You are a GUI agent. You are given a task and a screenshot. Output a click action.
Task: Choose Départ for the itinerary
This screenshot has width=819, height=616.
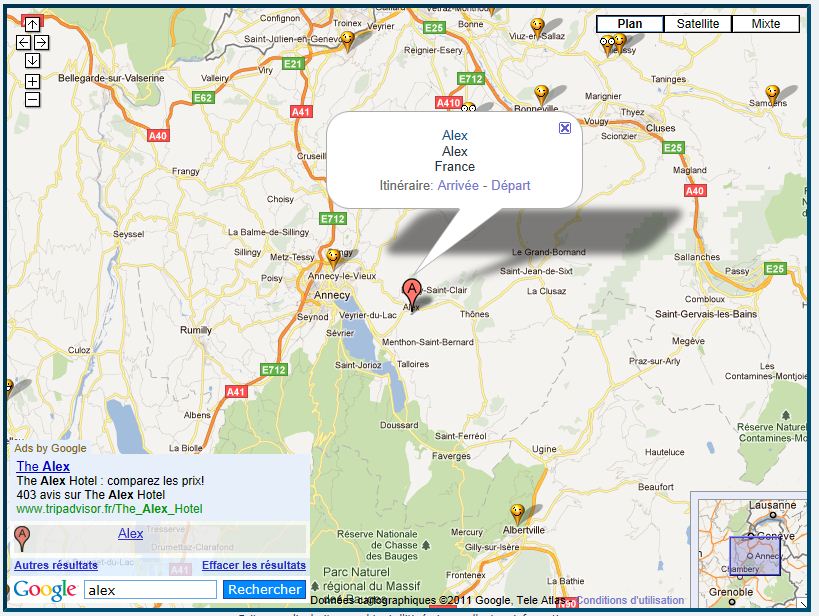(x=510, y=185)
